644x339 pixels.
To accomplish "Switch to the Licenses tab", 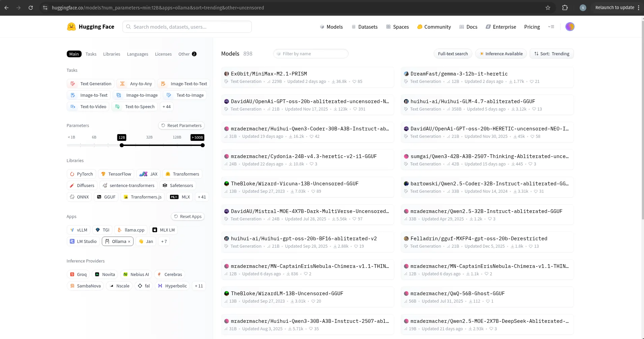I will point(163,54).
